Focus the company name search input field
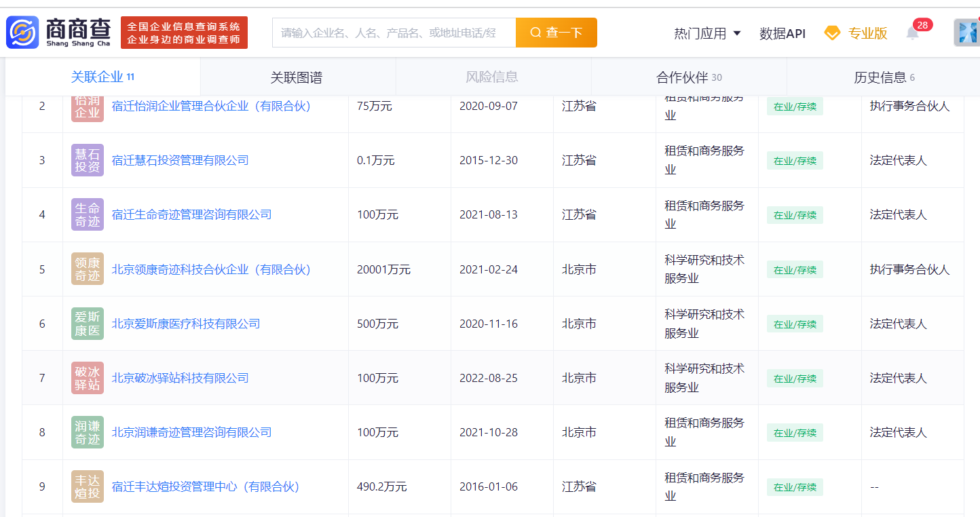The height and width of the screenshot is (517, 980). point(394,33)
